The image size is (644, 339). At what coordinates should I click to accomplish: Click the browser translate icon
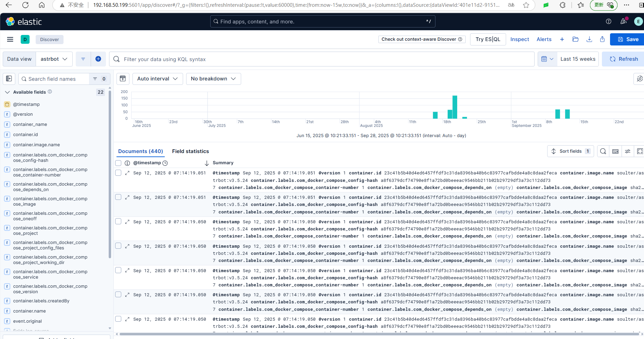point(511,5)
